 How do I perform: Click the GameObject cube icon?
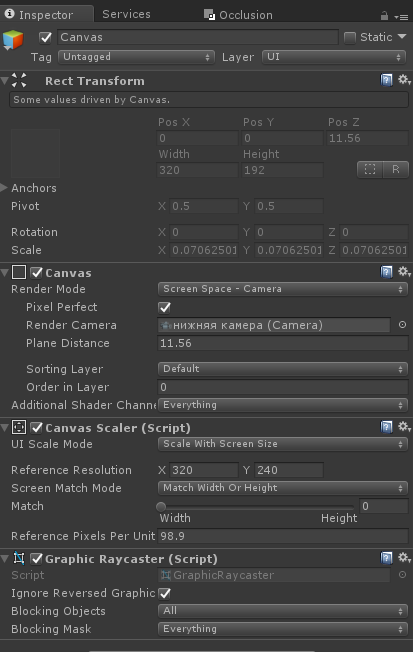coord(13,40)
